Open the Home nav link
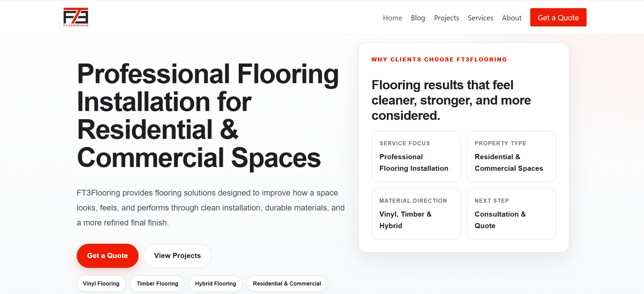This screenshot has height=294, width=644. [x=392, y=18]
